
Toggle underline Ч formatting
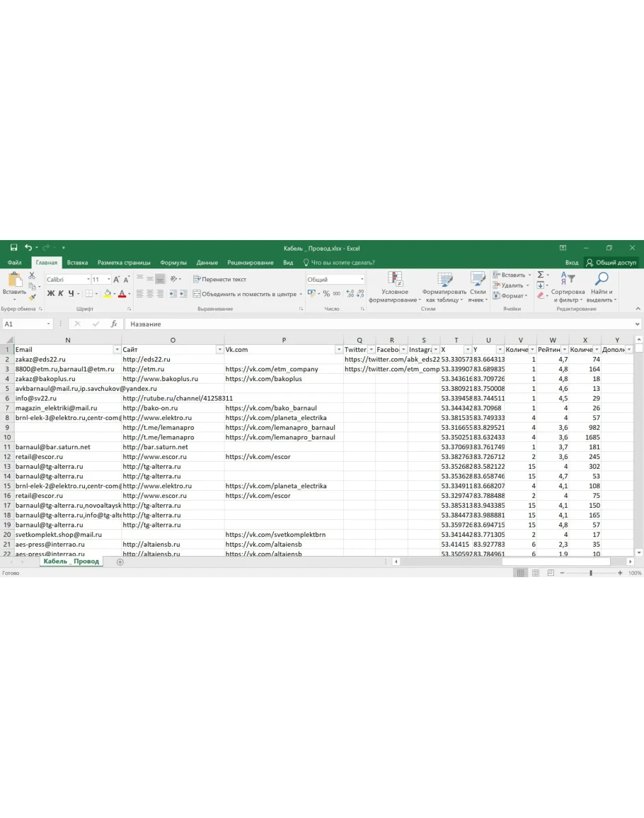pyautogui.click(x=71, y=294)
